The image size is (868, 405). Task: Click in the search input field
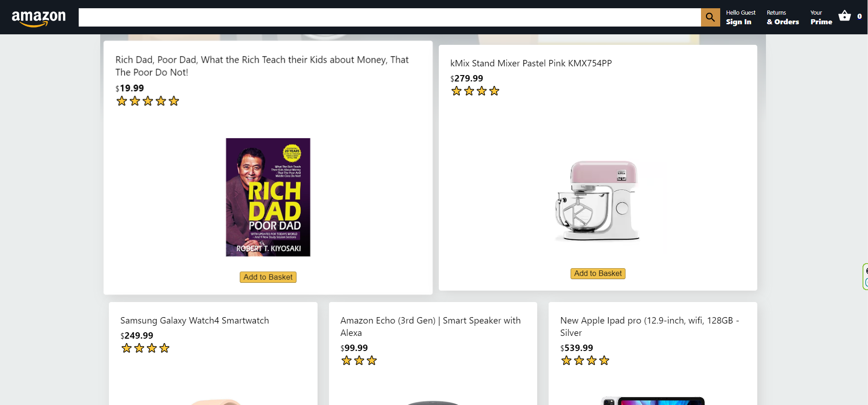click(389, 17)
